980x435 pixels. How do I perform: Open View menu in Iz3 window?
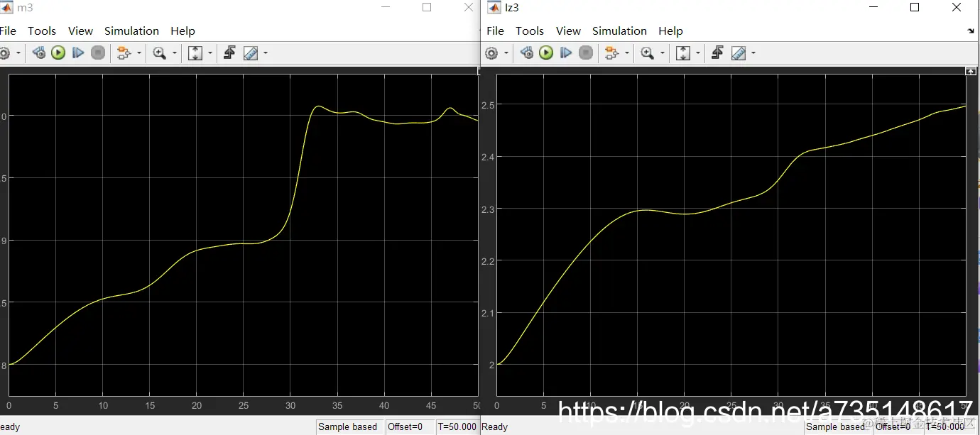pos(568,31)
